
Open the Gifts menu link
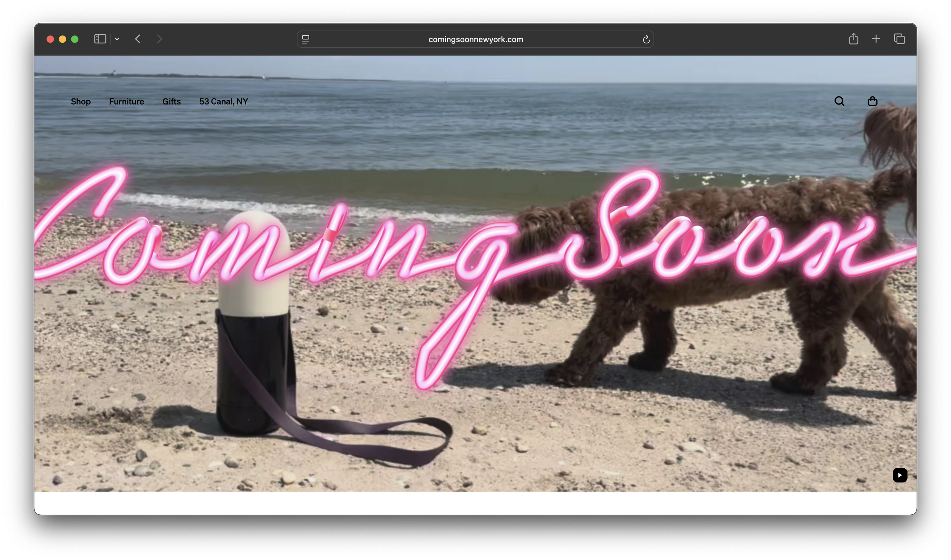click(x=172, y=102)
